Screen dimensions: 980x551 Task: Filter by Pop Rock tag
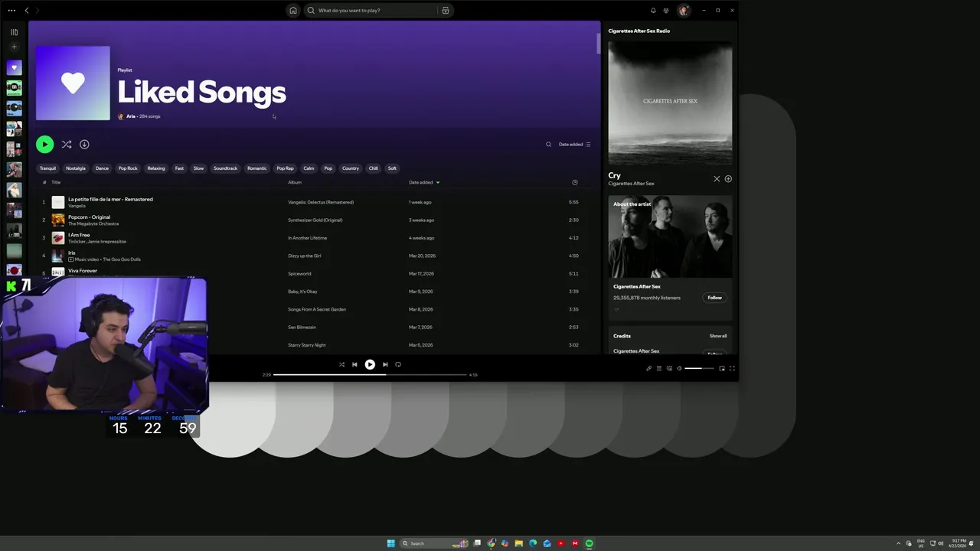click(128, 168)
